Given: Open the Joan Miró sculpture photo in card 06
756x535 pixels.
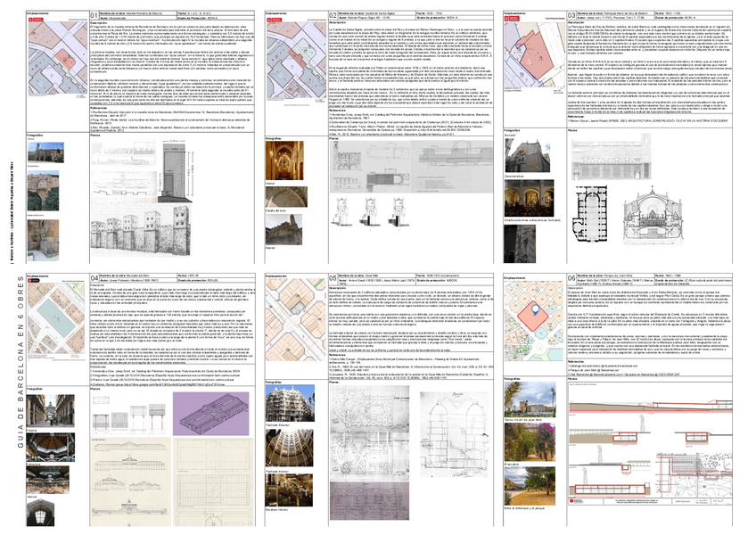Looking at the screenshot, I should [x=530, y=399].
